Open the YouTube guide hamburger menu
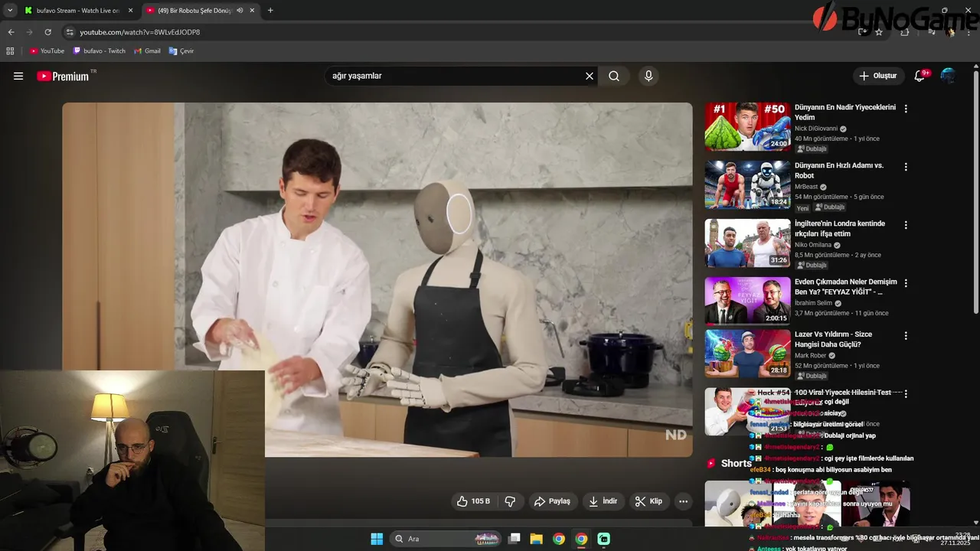The height and width of the screenshot is (551, 980). pos(18,76)
